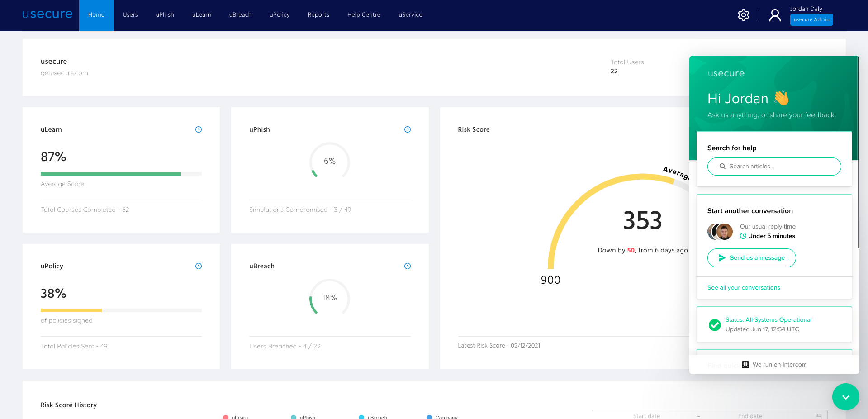Click Total Policies Sent - 49 text
Viewport: 868px width, 419px height.
pos(74,346)
